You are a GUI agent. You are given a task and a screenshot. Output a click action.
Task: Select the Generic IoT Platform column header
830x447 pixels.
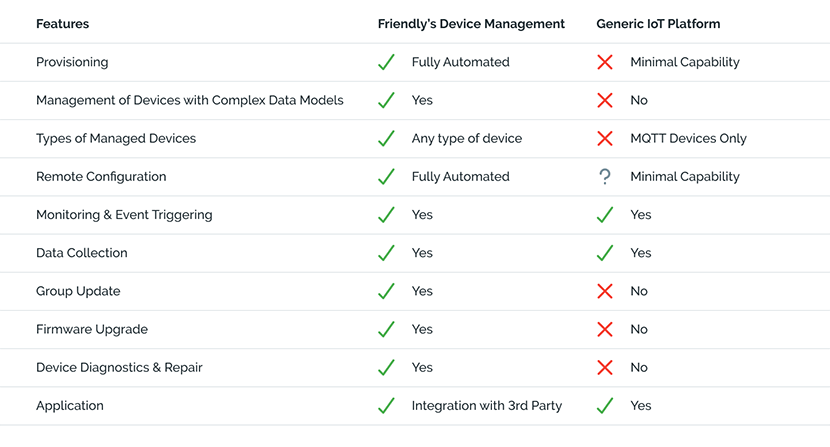coord(658,24)
